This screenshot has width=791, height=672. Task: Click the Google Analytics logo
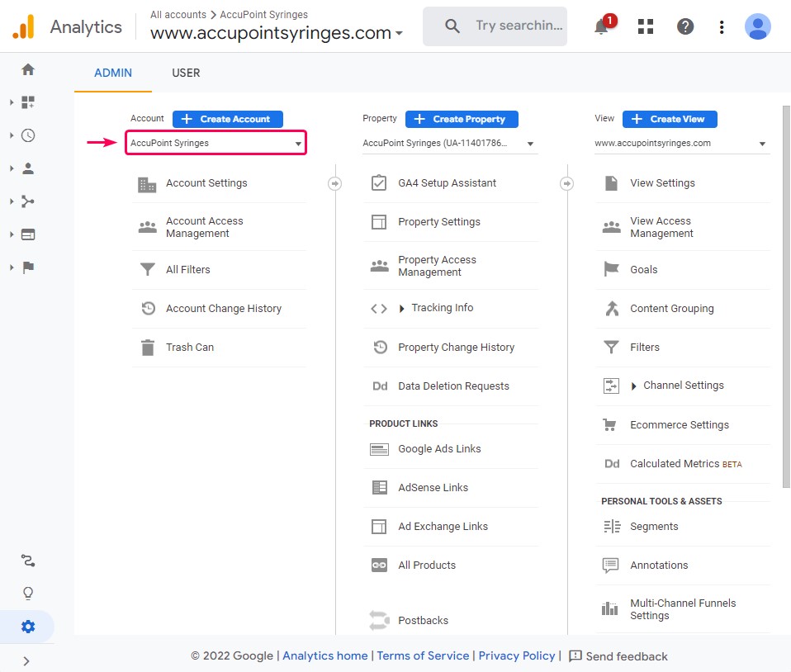pyautogui.click(x=24, y=26)
